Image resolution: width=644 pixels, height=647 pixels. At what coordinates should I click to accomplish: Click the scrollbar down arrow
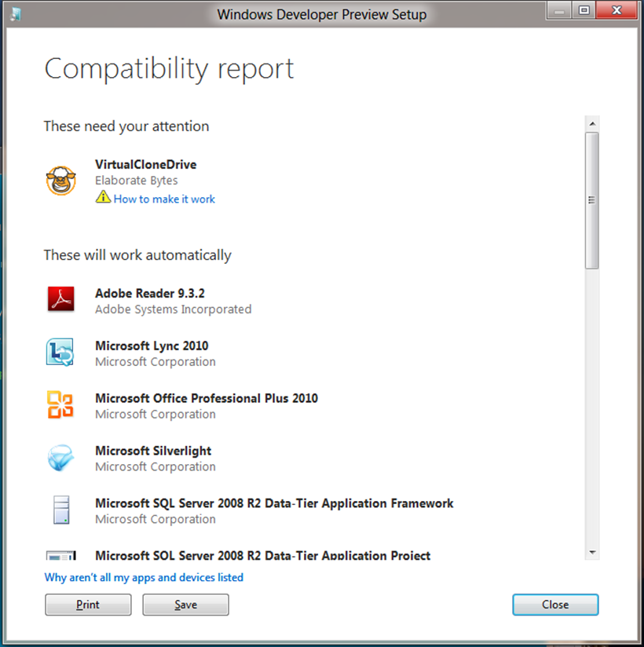593,552
